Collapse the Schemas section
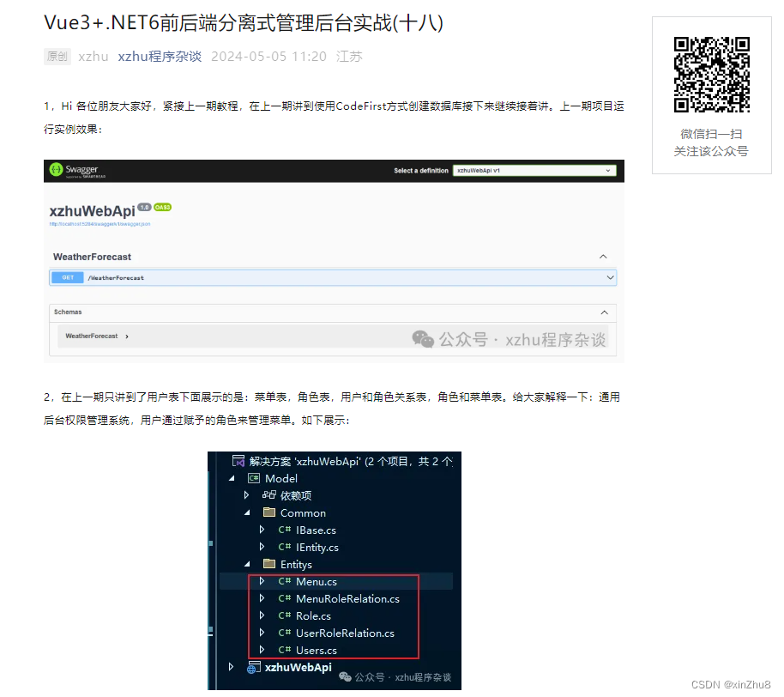The image size is (784, 697). [603, 312]
